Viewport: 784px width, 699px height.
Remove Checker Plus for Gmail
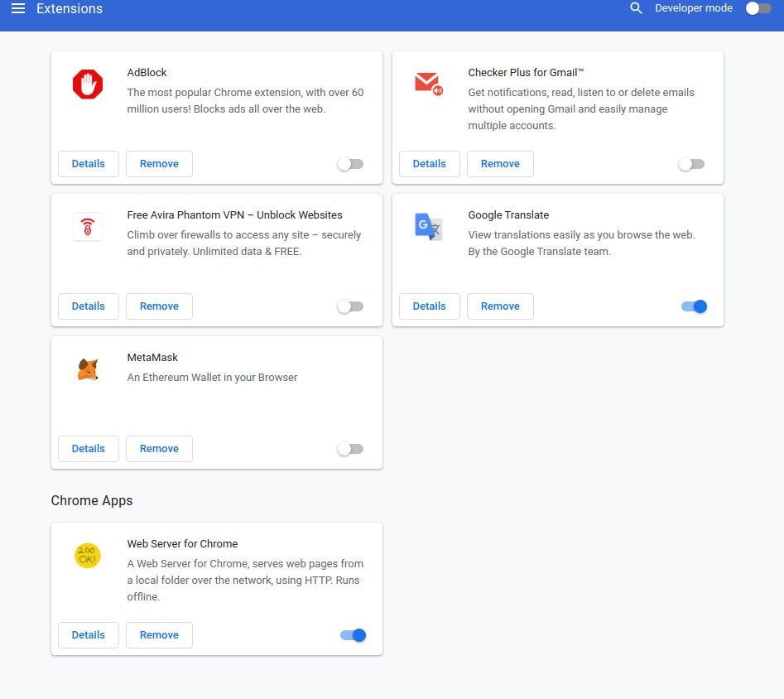pos(500,164)
